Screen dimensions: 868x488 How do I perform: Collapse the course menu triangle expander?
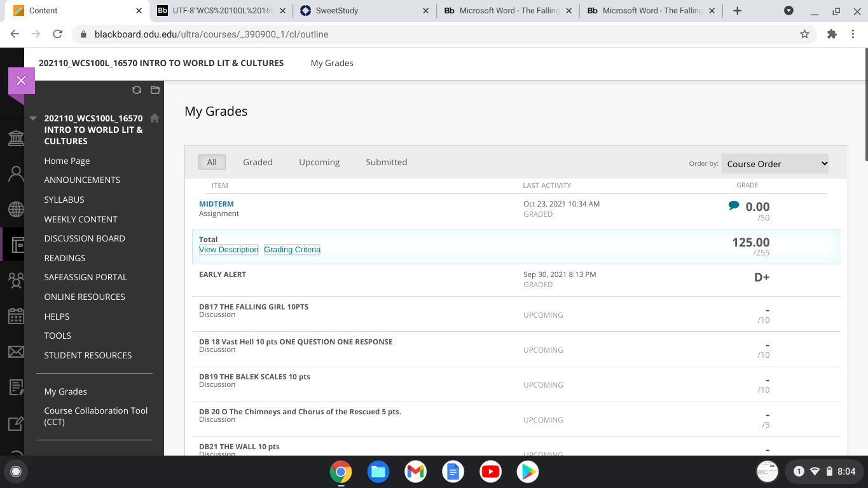pyautogui.click(x=33, y=118)
